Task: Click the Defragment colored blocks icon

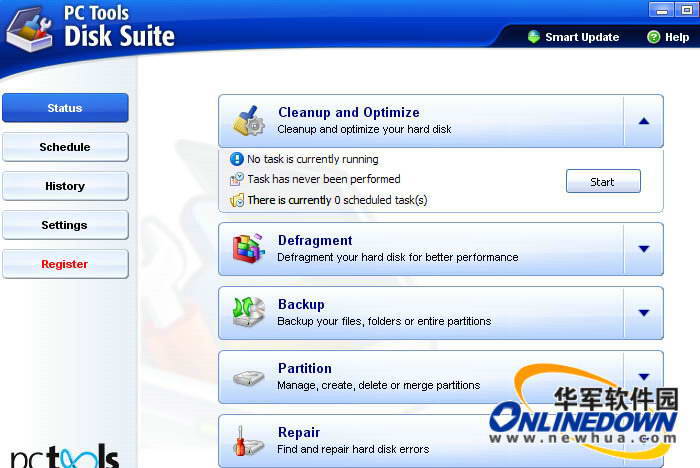Action: pyautogui.click(x=249, y=248)
